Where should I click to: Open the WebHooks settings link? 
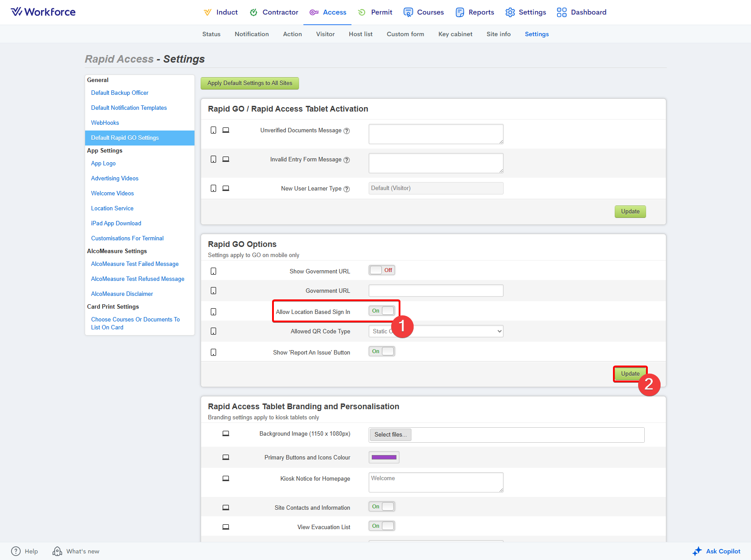(x=105, y=123)
